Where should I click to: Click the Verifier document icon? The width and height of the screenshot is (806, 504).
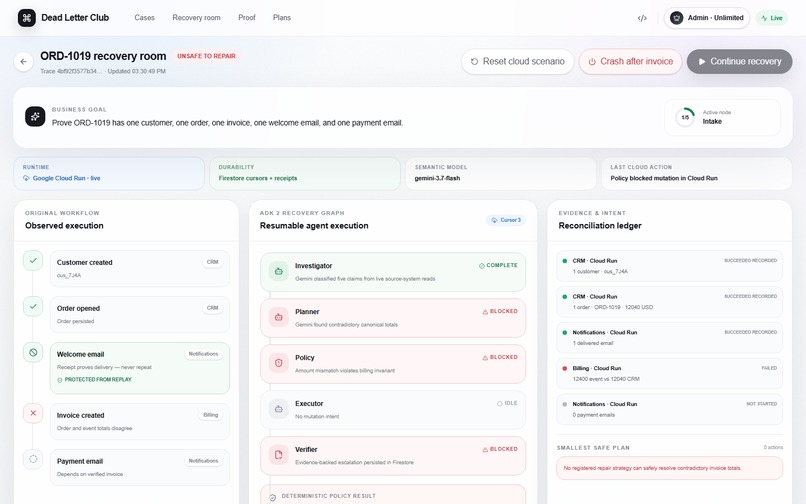pos(279,455)
